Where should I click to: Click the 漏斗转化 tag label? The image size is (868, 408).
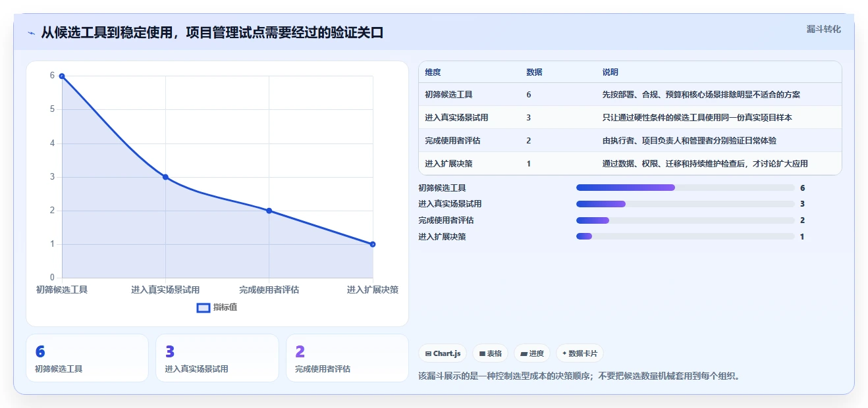coord(824,29)
